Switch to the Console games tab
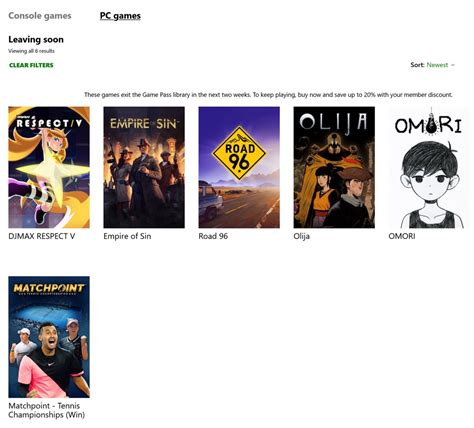 [40, 16]
